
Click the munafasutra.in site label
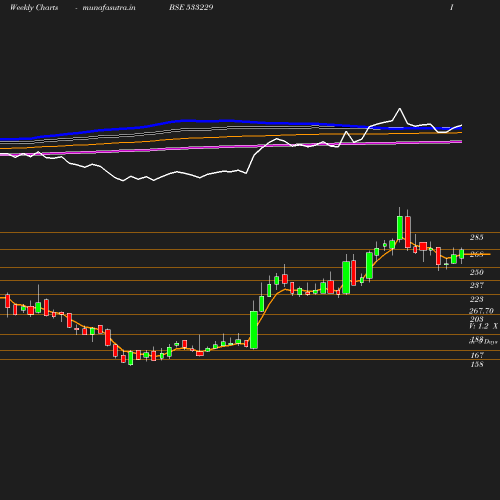[x=109, y=8]
